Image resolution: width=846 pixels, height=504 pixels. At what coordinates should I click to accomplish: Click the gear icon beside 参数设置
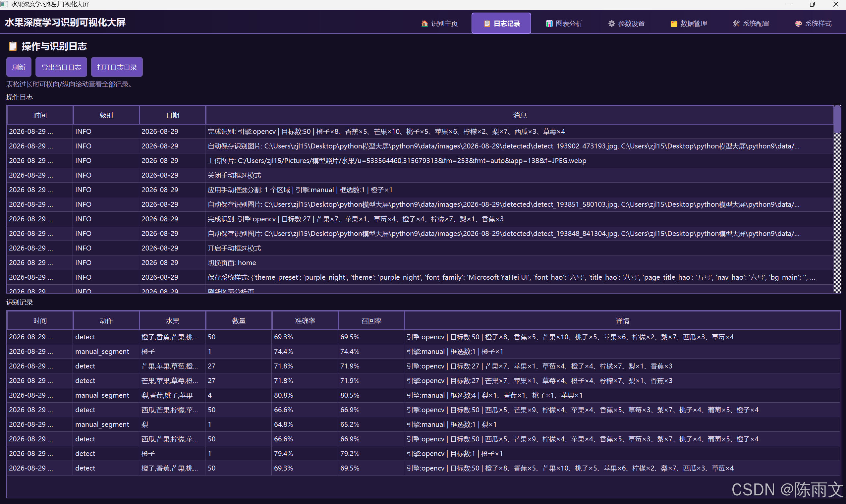612,24
